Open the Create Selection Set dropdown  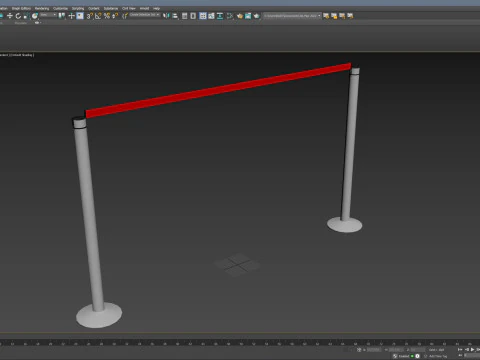(x=145, y=15)
